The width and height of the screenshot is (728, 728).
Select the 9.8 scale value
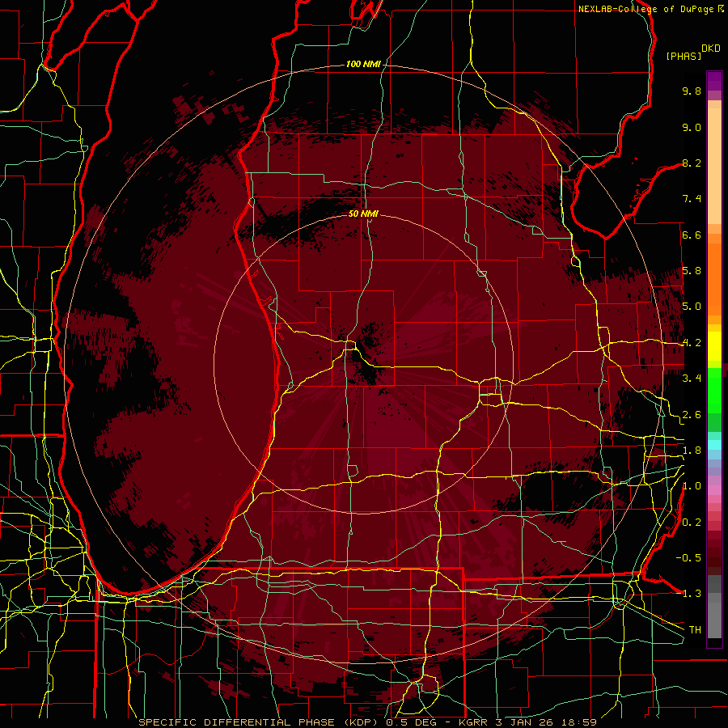tap(692, 91)
